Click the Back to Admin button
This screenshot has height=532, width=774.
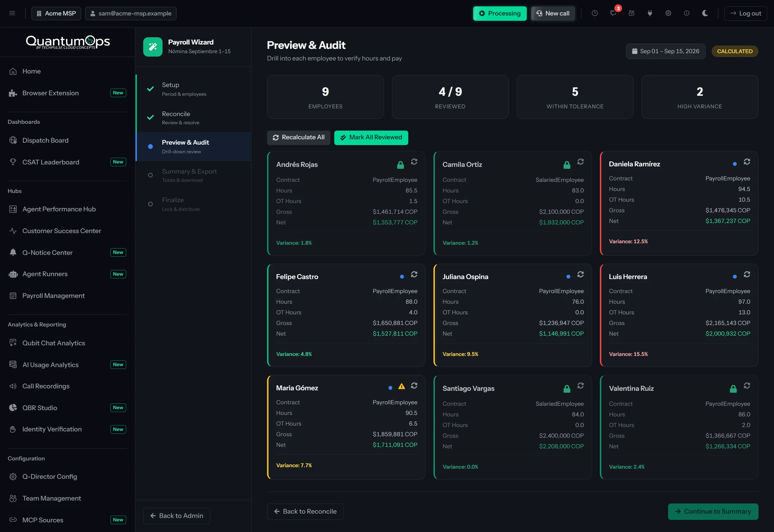coord(176,516)
